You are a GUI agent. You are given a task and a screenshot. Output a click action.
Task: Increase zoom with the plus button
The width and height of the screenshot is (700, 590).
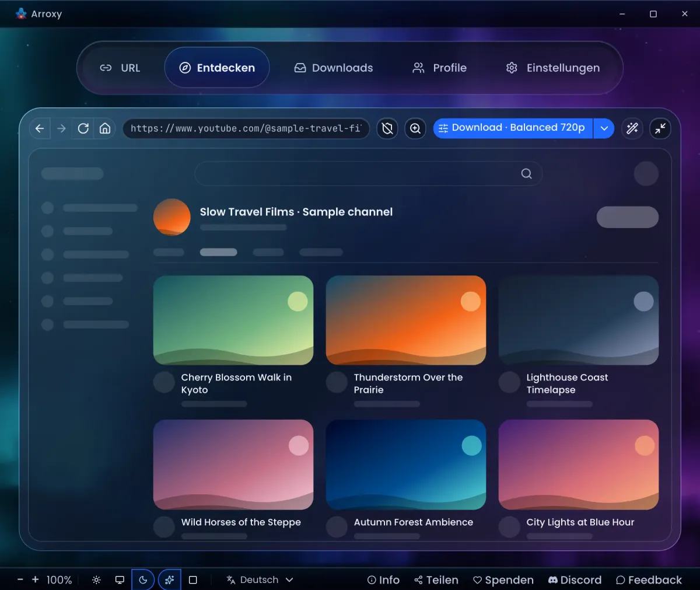[x=35, y=579]
